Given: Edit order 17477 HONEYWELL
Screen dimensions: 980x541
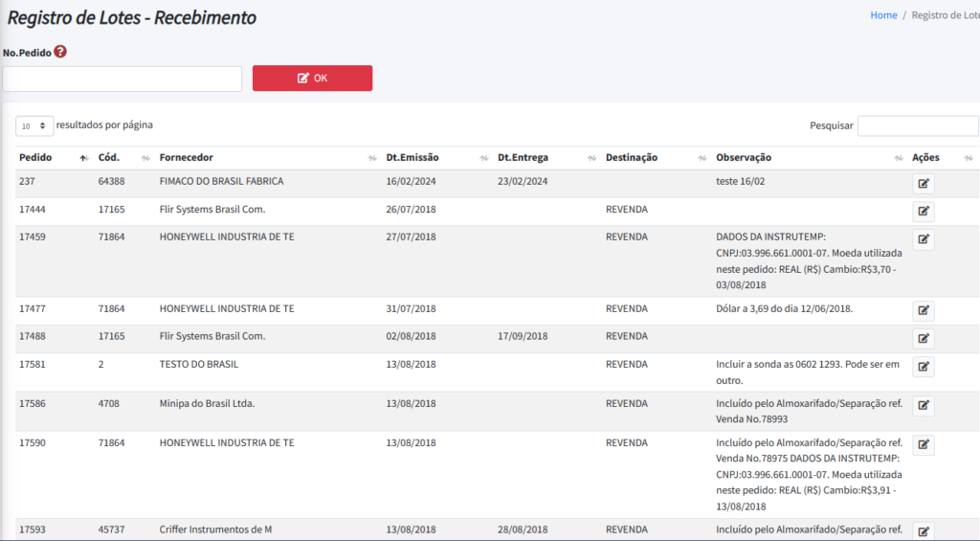Looking at the screenshot, I should tap(924, 311).
